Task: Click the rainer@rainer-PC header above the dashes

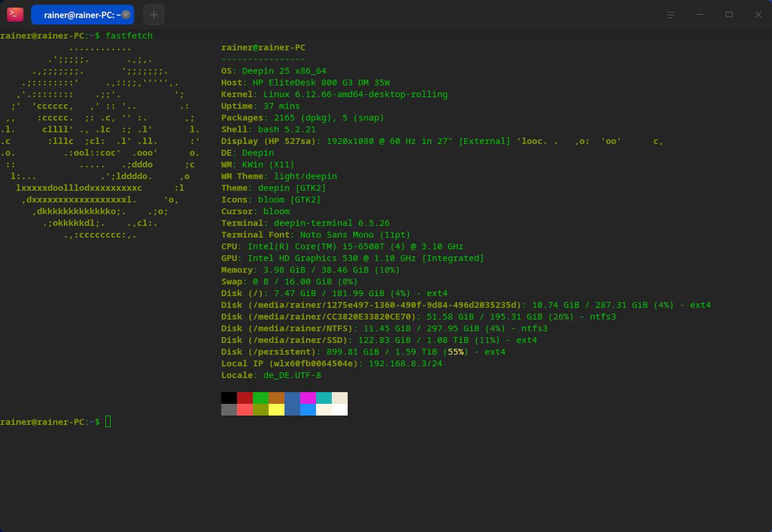Action: point(263,47)
